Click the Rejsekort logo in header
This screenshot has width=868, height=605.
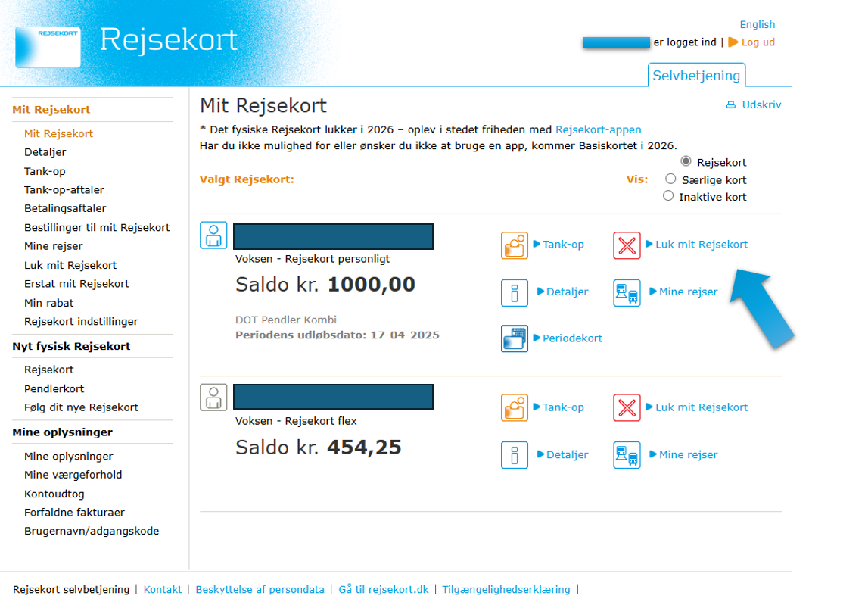point(48,47)
